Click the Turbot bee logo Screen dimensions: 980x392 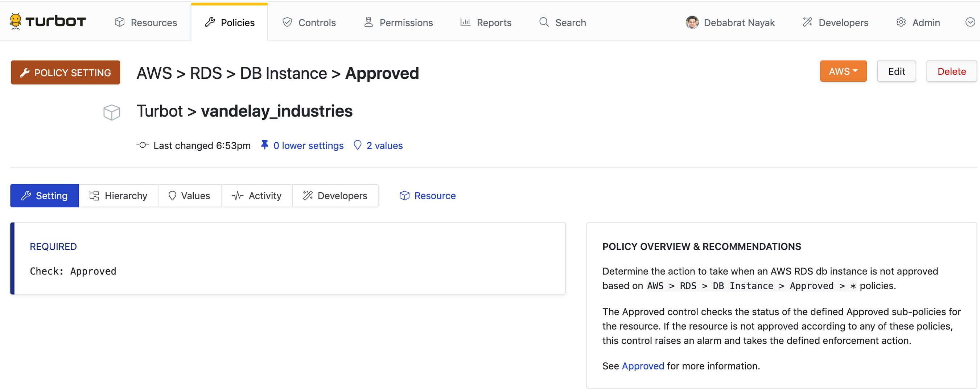[15, 21]
